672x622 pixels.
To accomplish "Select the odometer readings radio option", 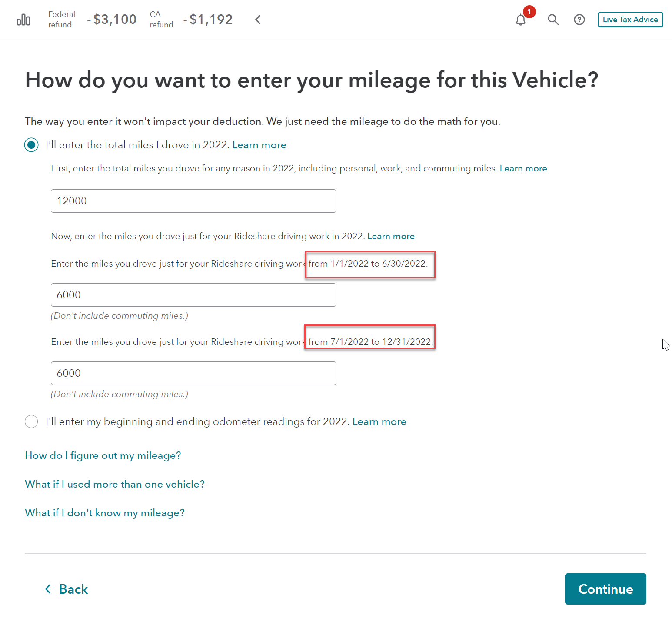I will coord(31,421).
